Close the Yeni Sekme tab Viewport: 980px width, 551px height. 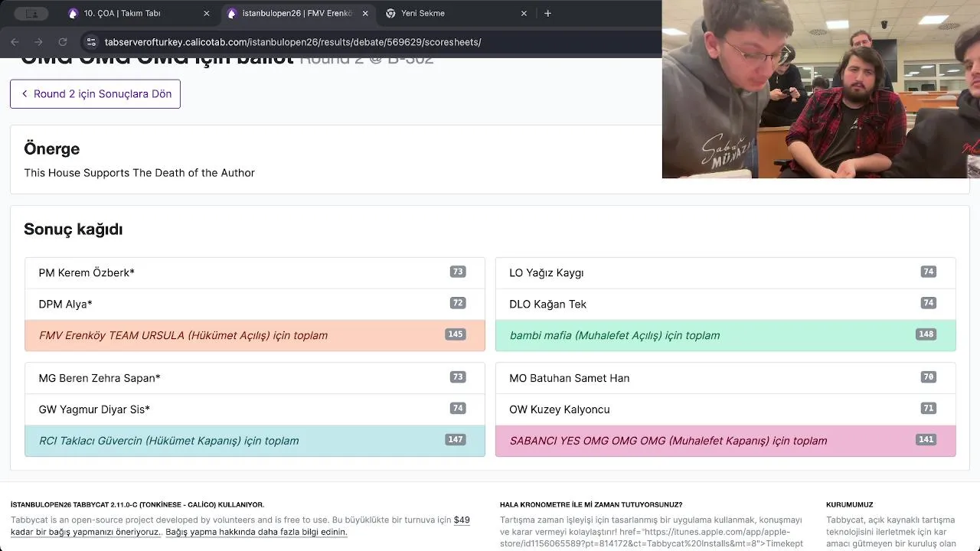tap(524, 13)
